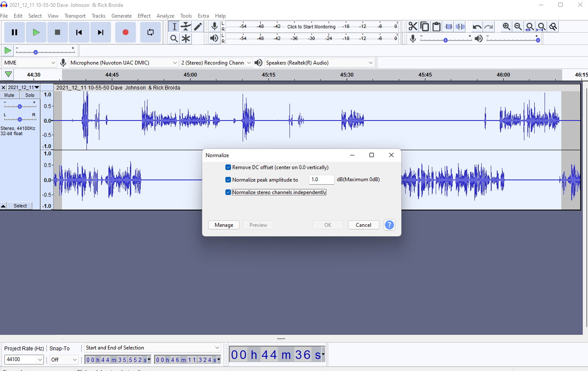This screenshot has height=371, width=588.
Task: Open Start and End of Selection dropdown
Action: tap(152, 348)
